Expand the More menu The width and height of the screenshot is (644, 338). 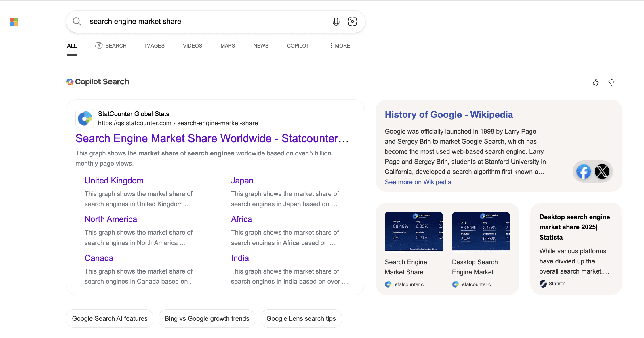[x=340, y=46]
